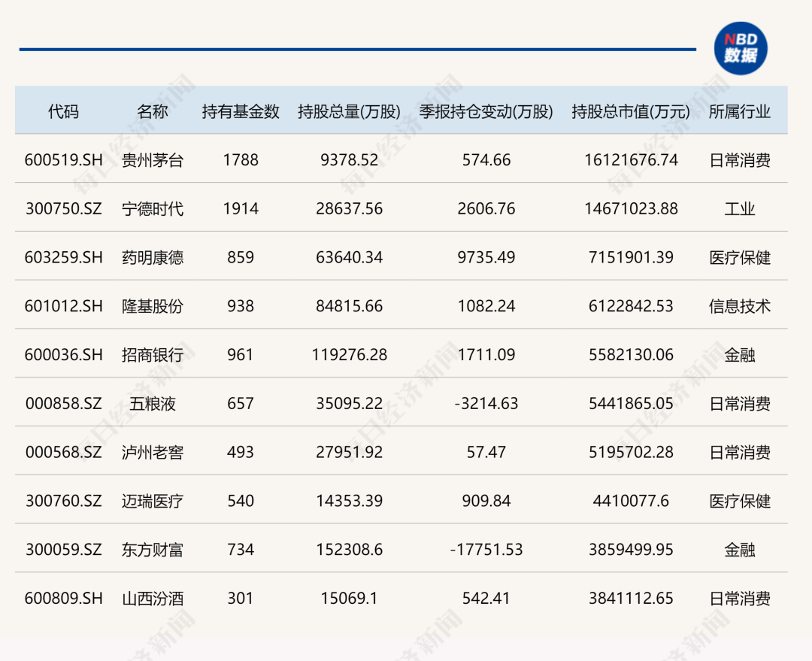This screenshot has height=661, width=812.
Task: Select the 持股总市值(万元) column header
Action: click(631, 111)
